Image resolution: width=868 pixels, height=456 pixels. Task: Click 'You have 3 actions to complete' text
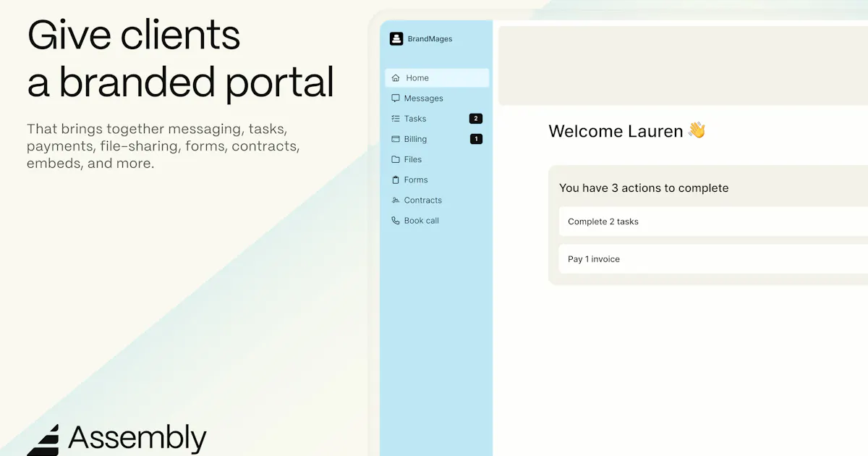pyautogui.click(x=644, y=188)
